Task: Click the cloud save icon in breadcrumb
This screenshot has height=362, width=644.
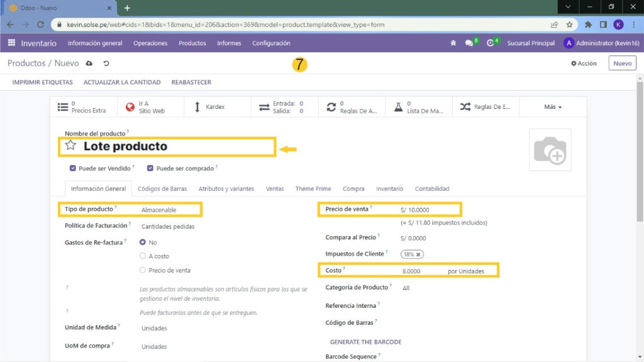Action: (x=89, y=64)
